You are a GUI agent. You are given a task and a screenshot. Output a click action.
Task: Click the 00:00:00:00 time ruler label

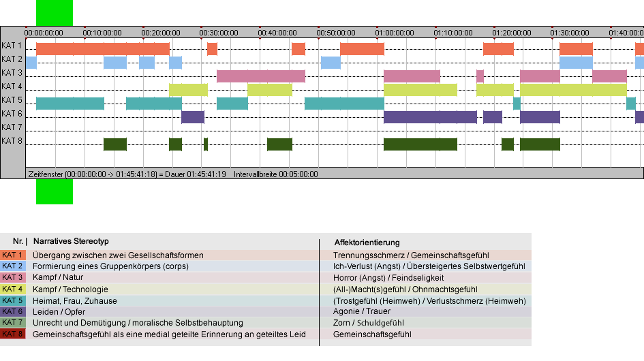44,33
